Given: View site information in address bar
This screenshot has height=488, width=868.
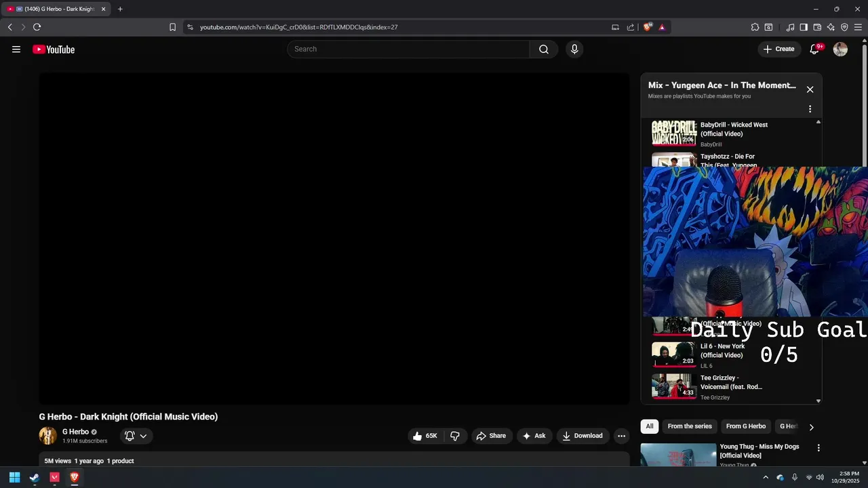Looking at the screenshot, I should pyautogui.click(x=190, y=27).
